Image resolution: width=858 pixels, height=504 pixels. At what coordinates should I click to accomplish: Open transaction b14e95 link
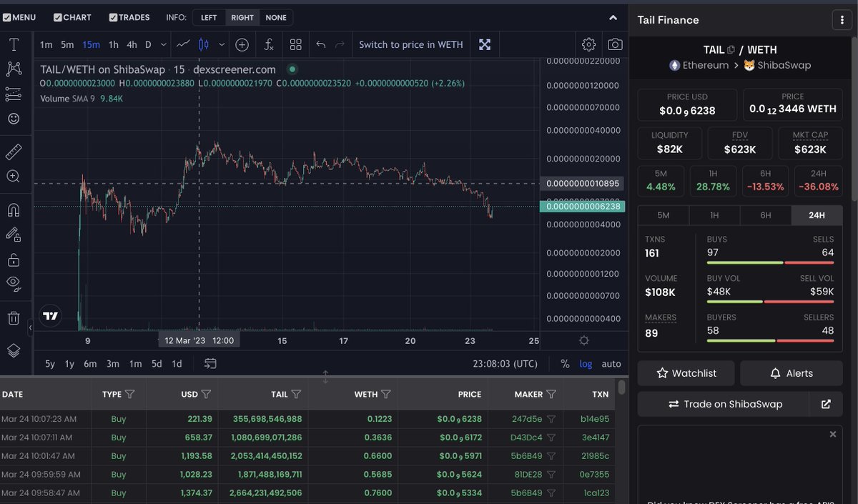pos(595,419)
